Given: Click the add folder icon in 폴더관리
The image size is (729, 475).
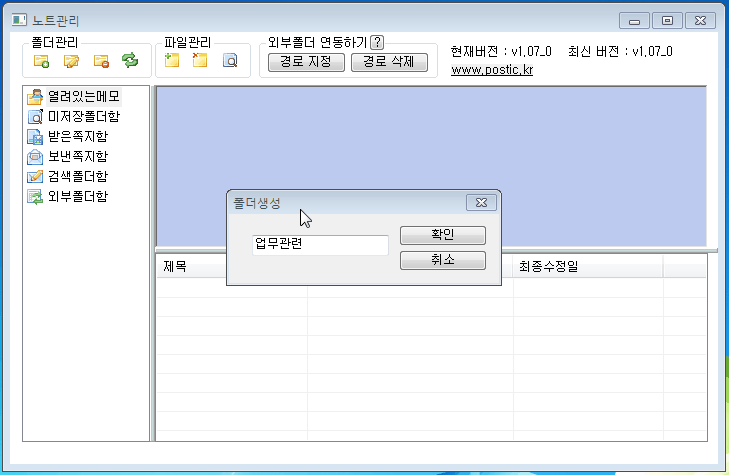Looking at the screenshot, I should (41, 61).
